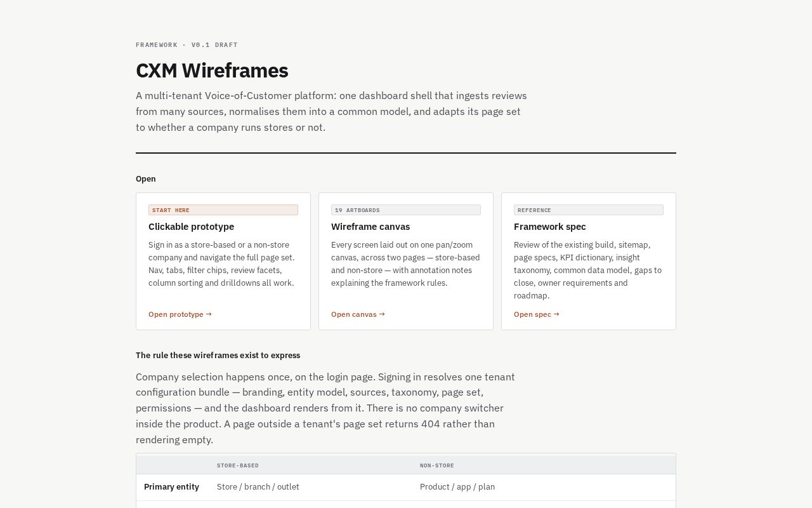This screenshot has width=812, height=508.
Task: Click the 'Open' section heading
Action: click(146, 179)
